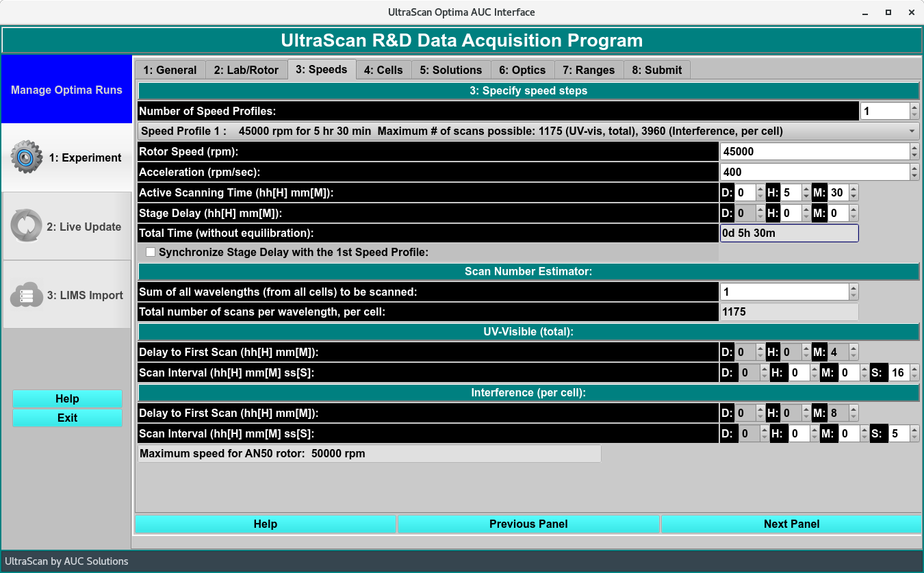Click the Live Update refresh icon
Screen dimensions: 924x573
pyautogui.click(x=26, y=227)
